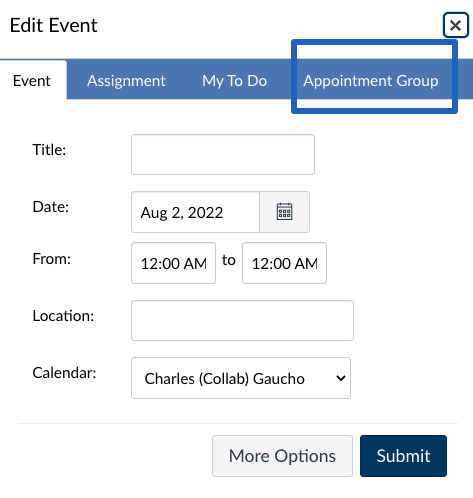Click the Aug 2, 2022 date field
Screen dimensions: 473x498
coord(195,212)
